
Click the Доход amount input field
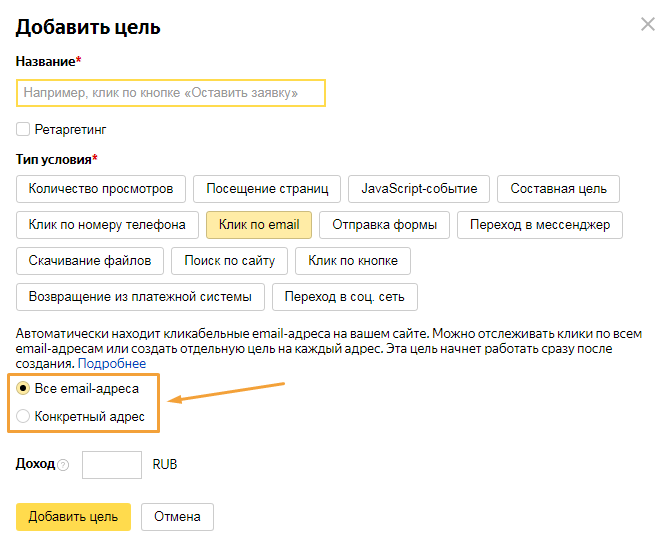pyautogui.click(x=111, y=465)
